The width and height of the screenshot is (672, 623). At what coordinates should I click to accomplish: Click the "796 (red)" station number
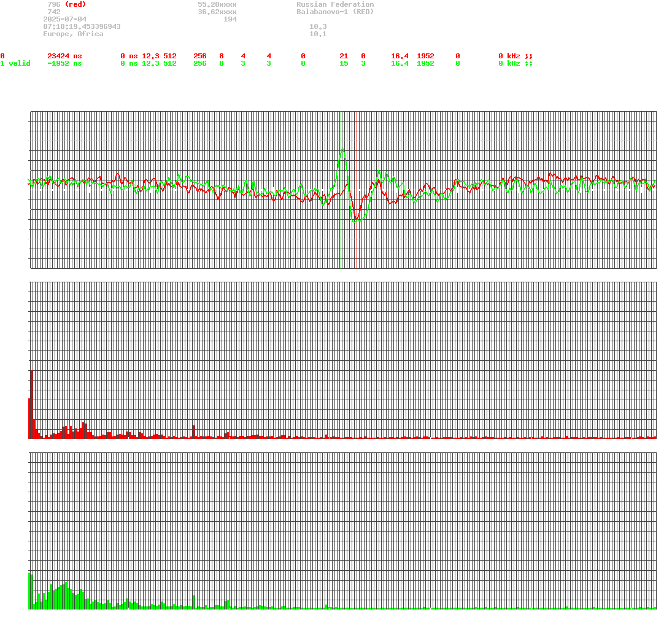tap(67, 4)
